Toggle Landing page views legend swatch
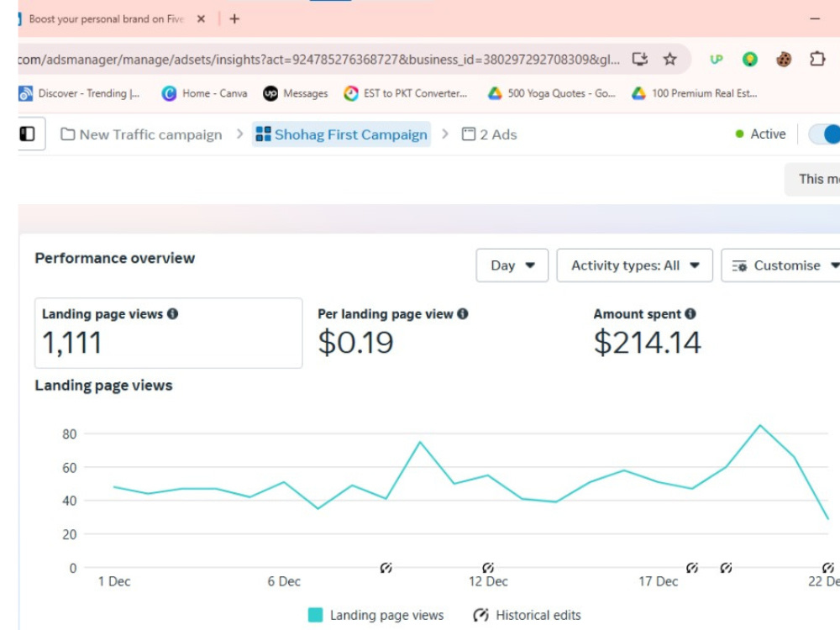Viewport: 840px width, 630px height. (x=316, y=615)
